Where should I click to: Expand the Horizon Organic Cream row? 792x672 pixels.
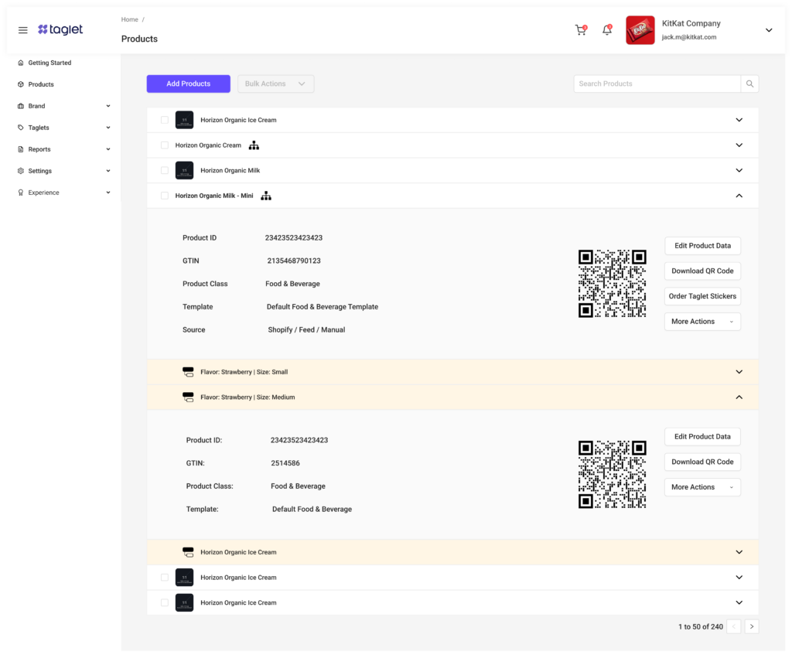739,145
